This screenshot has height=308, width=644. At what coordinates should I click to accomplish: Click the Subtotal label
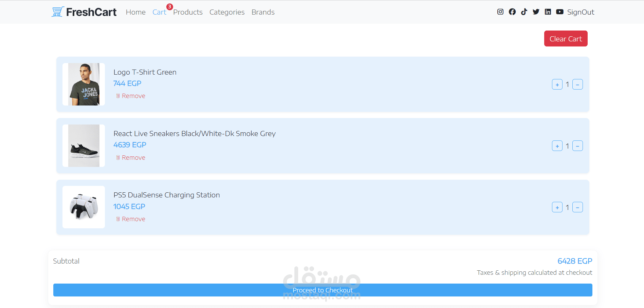click(66, 261)
